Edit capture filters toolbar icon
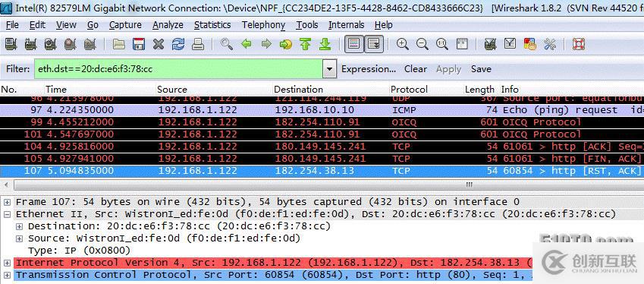The image size is (644, 284). tap(490, 44)
